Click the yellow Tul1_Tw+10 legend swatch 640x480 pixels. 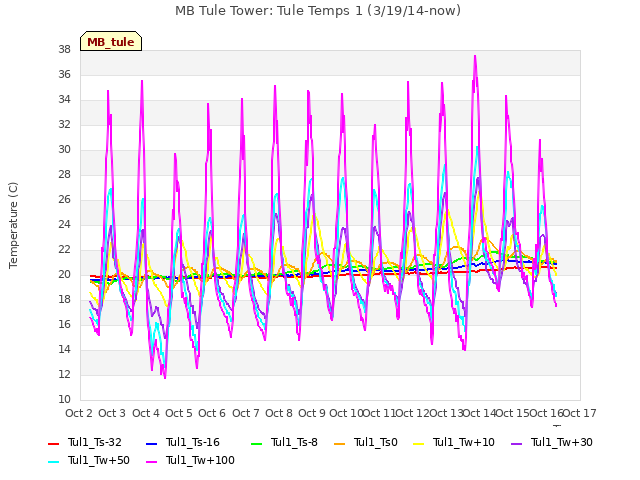point(419,443)
